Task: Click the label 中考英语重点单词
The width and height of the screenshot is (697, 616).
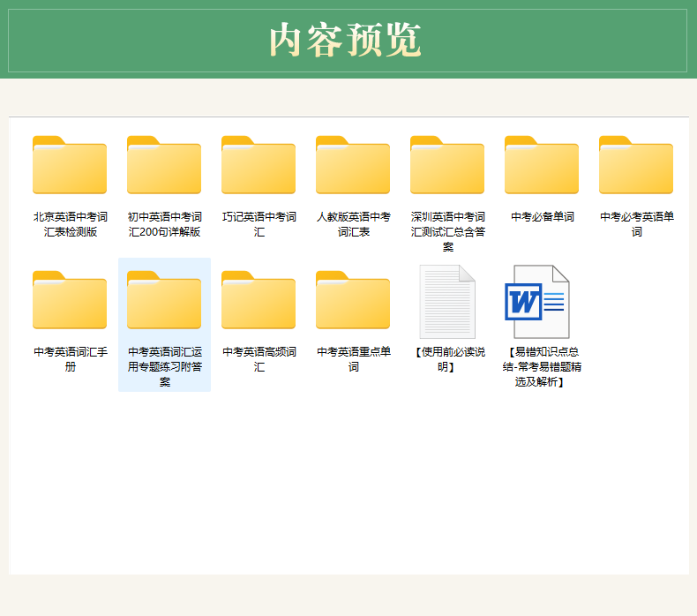Action: [354, 359]
